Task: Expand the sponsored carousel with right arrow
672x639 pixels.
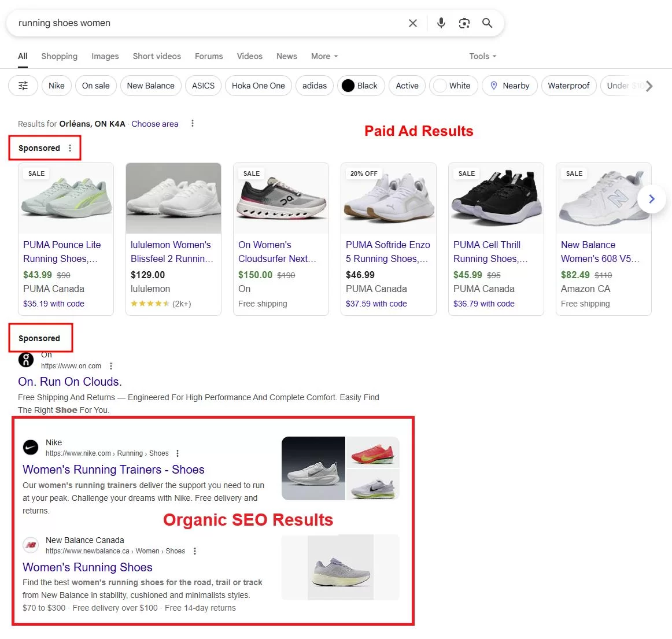Action: (652, 198)
